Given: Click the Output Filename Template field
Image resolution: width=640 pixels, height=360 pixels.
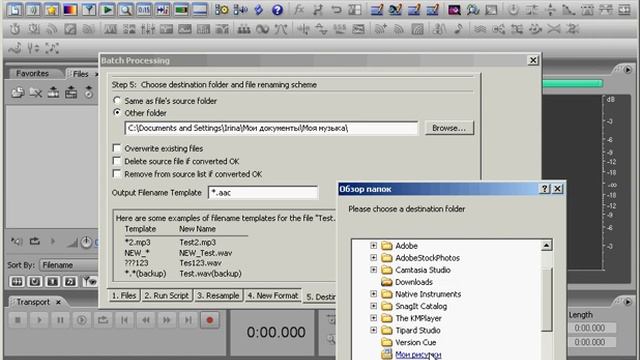Looking at the screenshot, I should click(x=263, y=193).
